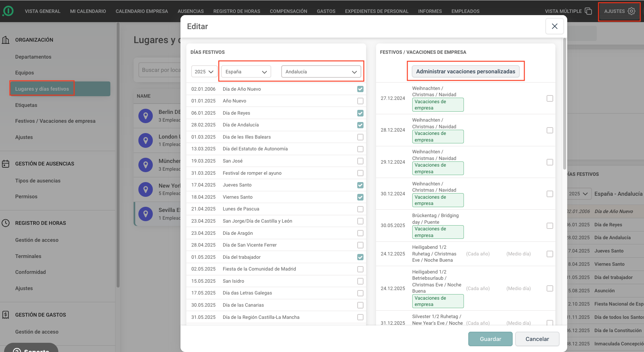Open the 2025 year dropdown in the dialog
Viewport: 644px width, 352px height.
[204, 72]
